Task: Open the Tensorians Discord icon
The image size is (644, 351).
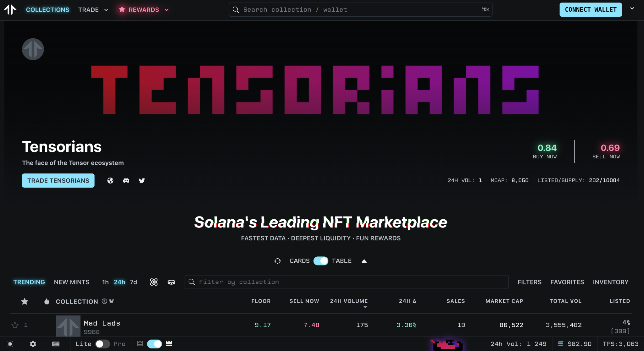Action: (x=126, y=181)
